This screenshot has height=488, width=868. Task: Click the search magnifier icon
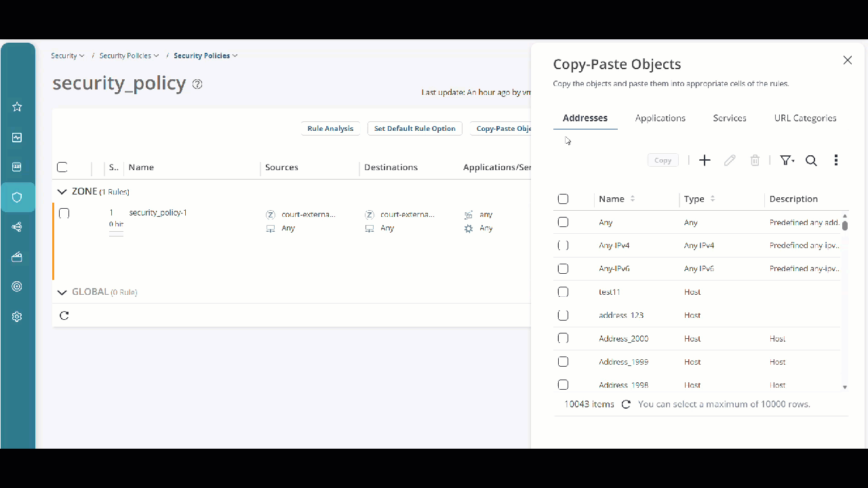coord(811,161)
